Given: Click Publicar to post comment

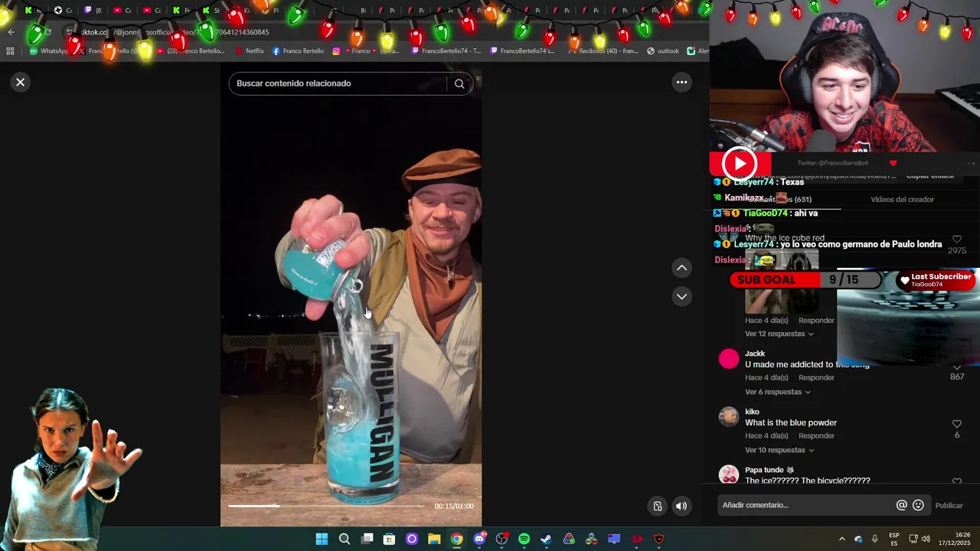Looking at the screenshot, I should click(x=949, y=505).
